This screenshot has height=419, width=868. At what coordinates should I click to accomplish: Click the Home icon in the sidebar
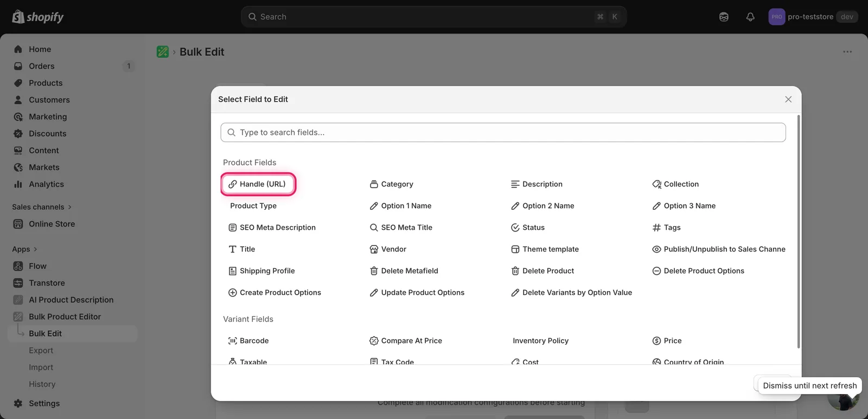(x=18, y=49)
